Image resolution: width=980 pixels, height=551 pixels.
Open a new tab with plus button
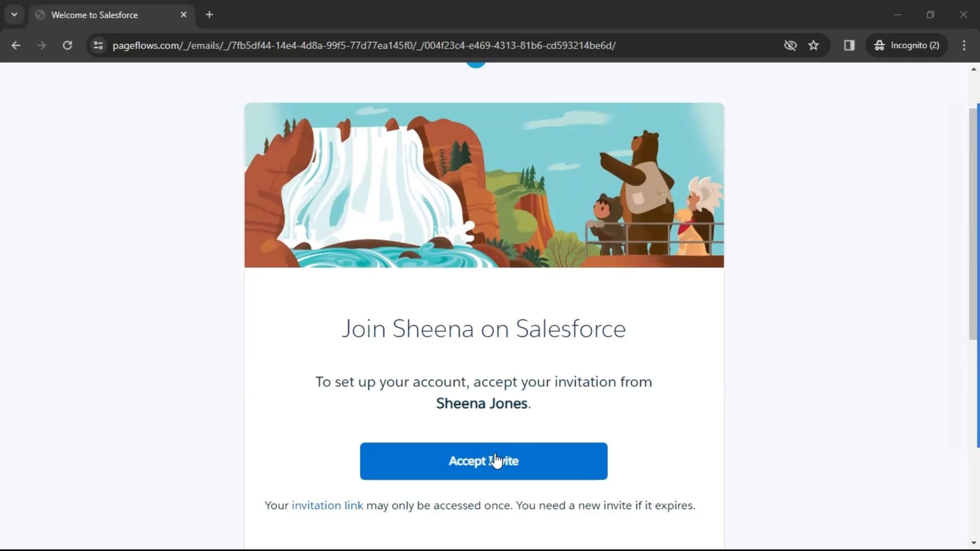pos(209,15)
